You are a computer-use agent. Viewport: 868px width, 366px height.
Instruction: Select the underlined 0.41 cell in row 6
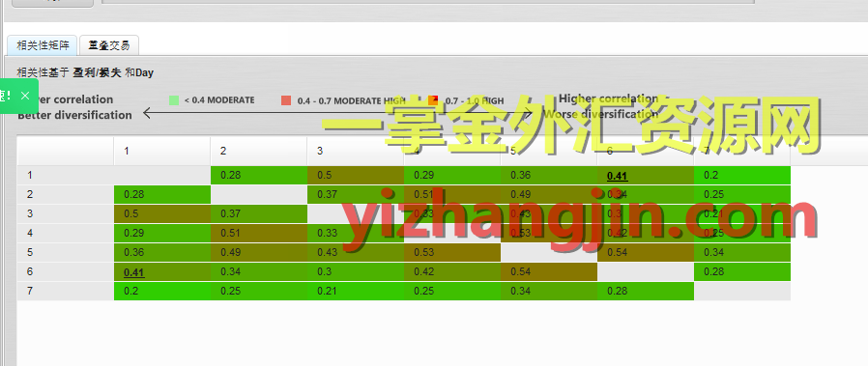162,271
